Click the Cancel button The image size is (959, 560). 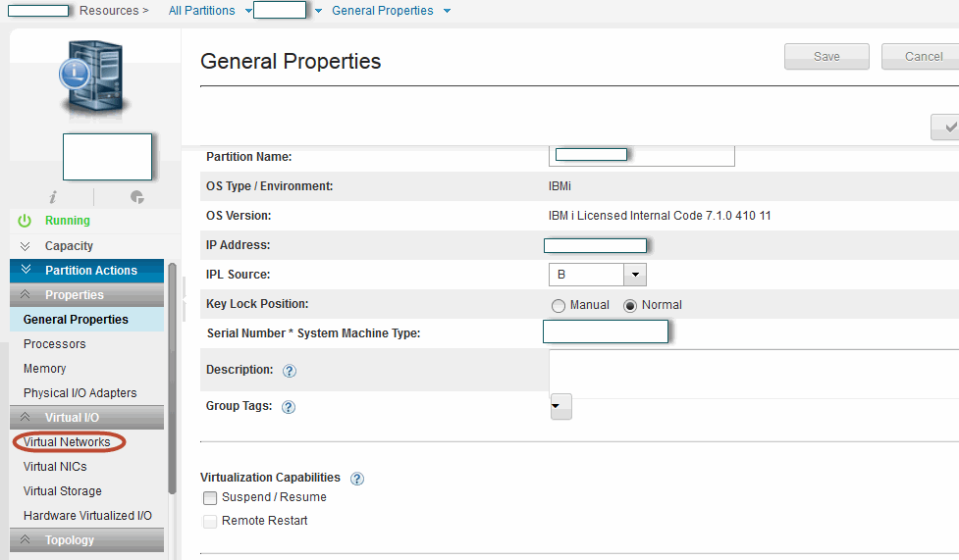pos(921,57)
